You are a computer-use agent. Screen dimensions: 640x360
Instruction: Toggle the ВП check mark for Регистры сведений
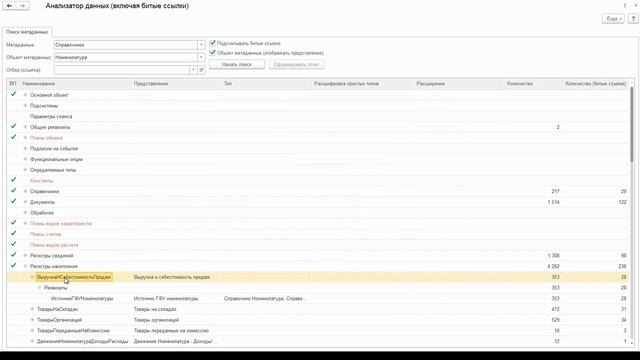tap(13, 255)
